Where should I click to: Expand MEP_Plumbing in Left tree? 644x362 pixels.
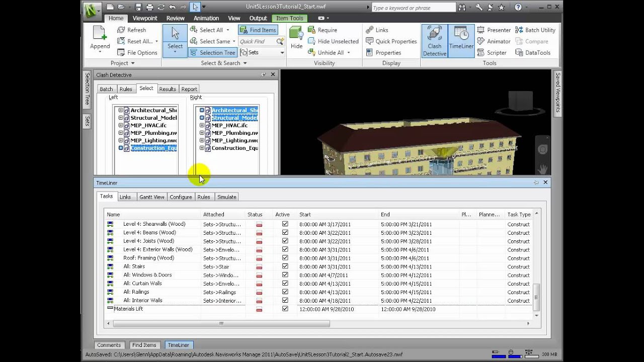coord(121,133)
